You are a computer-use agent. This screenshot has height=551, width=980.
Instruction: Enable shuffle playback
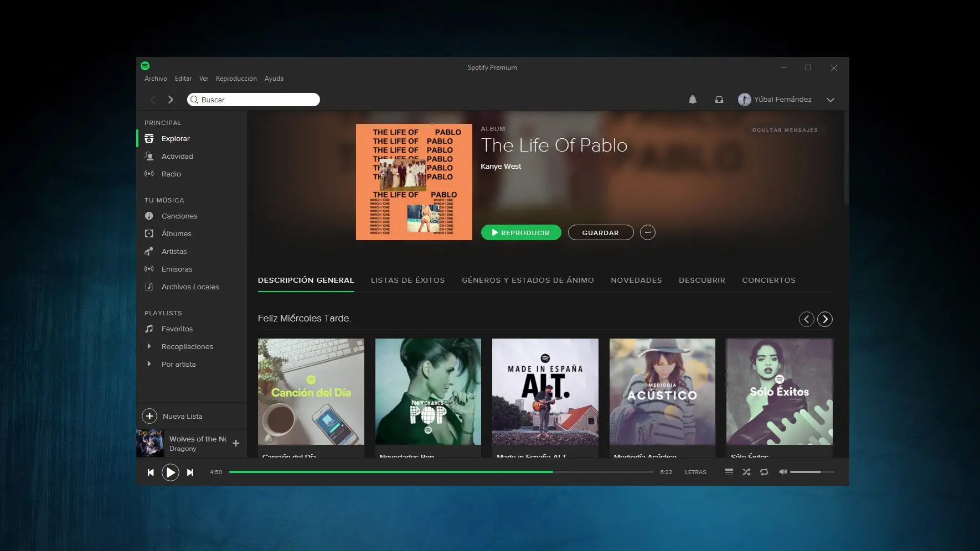[746, 472]
